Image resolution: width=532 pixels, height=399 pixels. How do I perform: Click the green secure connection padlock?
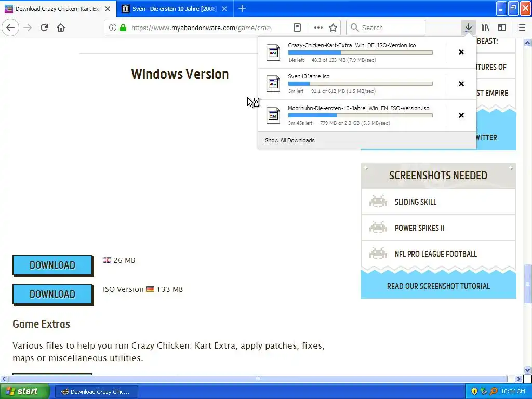click(123, 28)
